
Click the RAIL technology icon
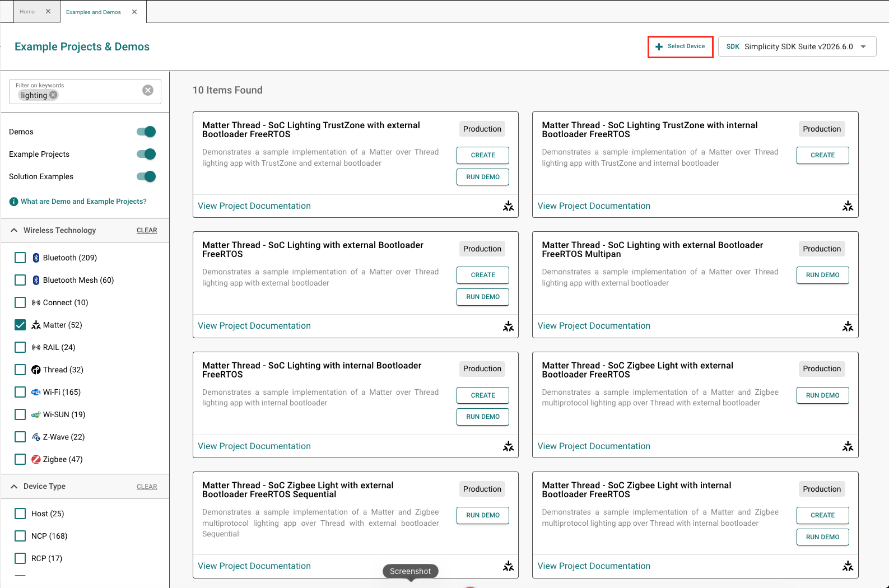click(36, 347)
